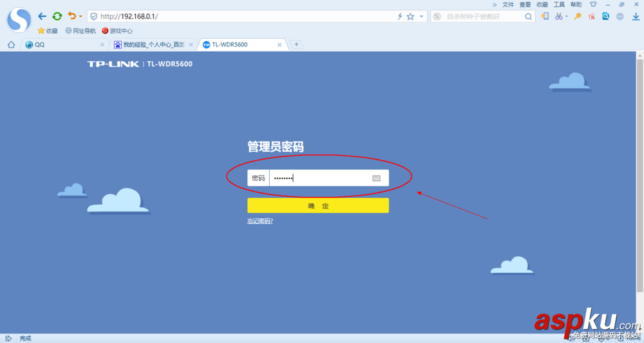Image resolution: width=644 pixels, height=343 pixels.
Task: Open the 文件 menu
Action: (508, 5)
